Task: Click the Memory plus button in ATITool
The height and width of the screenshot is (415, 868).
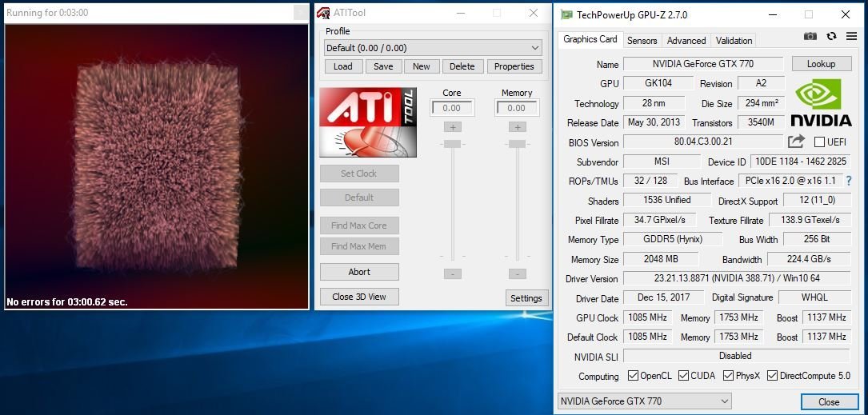Action: pos(517,127)
